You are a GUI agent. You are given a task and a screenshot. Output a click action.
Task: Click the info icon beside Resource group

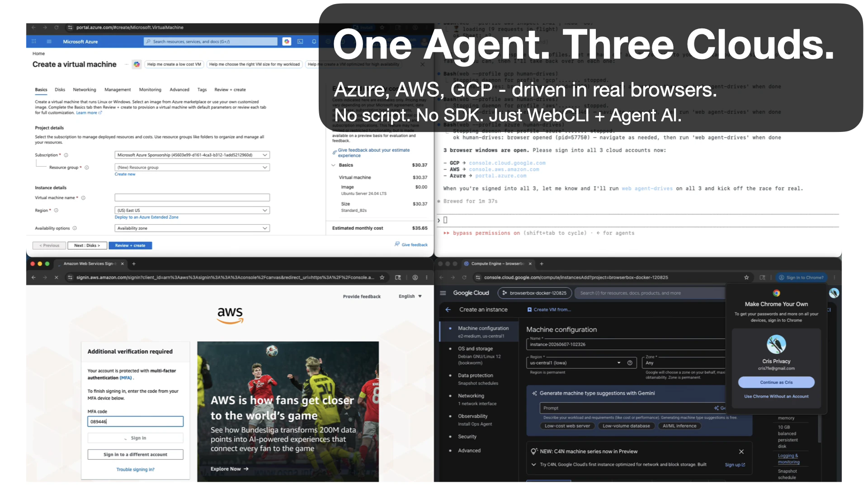(x=87, y=168)
